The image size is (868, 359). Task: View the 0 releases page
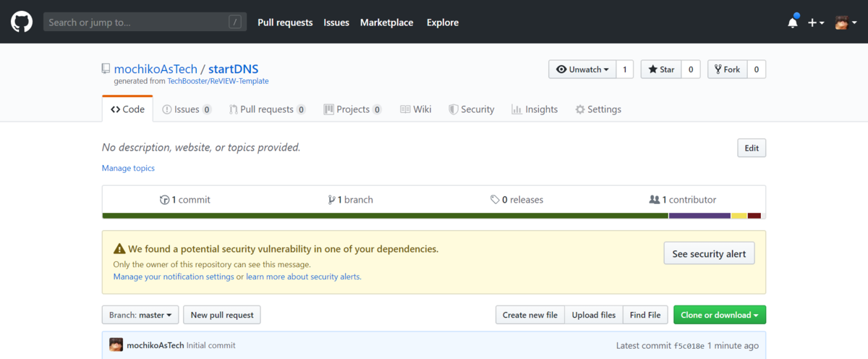pos(516,200)
